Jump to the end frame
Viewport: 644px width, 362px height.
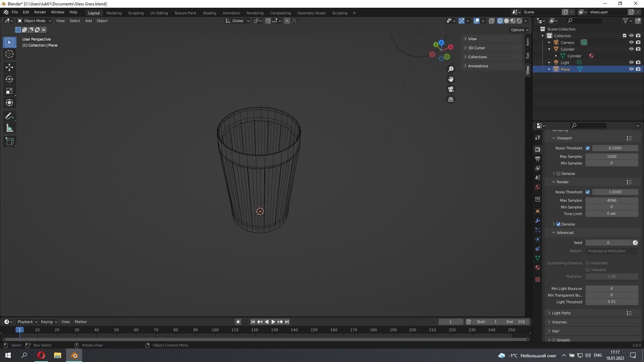[x=287, y=322]
